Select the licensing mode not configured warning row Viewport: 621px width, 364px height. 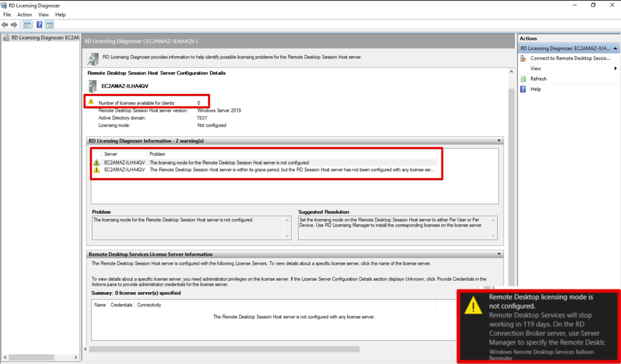[x=265, y=162]
